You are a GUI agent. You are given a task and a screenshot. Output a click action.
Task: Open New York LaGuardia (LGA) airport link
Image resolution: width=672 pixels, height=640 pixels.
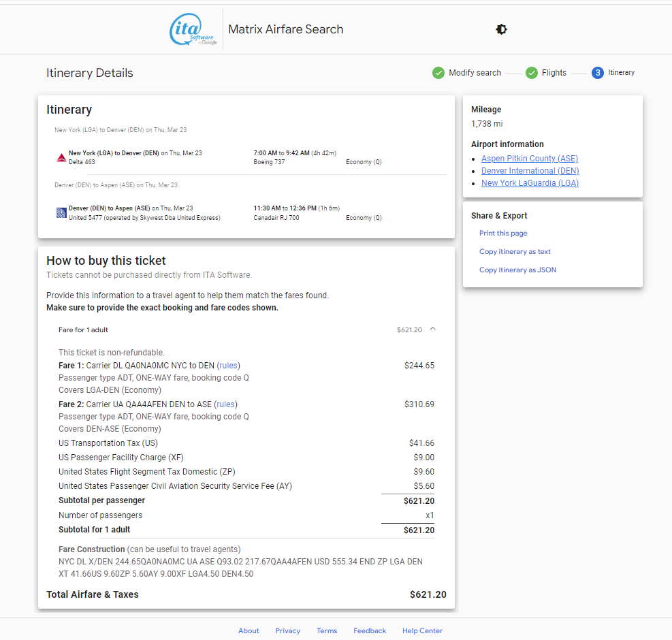[530, 183]
